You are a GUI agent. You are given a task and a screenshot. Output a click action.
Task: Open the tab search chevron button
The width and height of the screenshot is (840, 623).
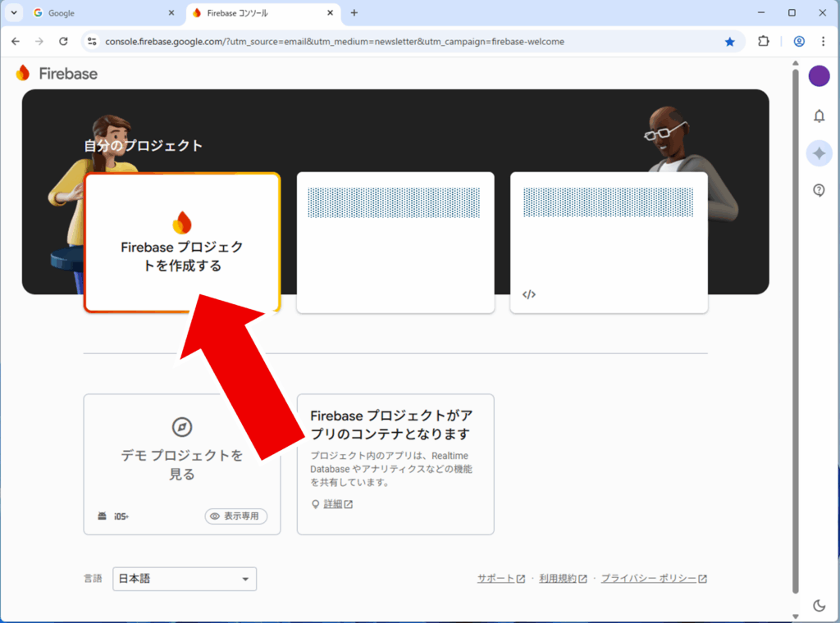pos(14,13)
